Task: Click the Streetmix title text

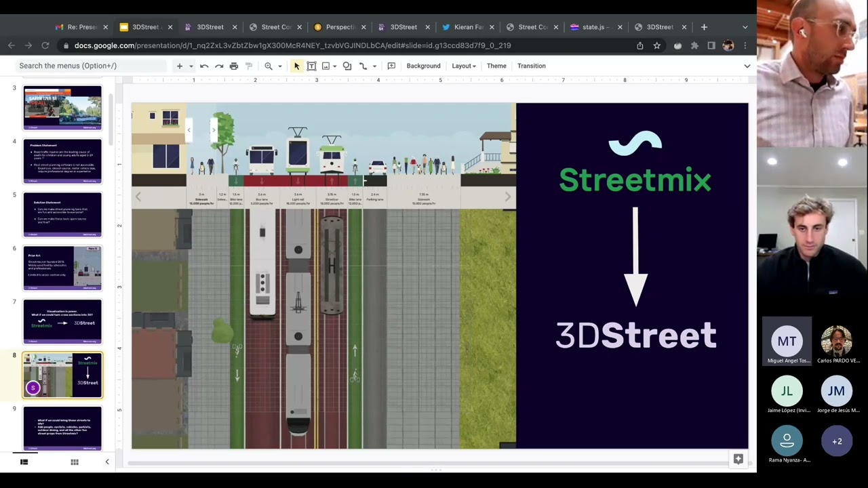Action: click(635, 180)
